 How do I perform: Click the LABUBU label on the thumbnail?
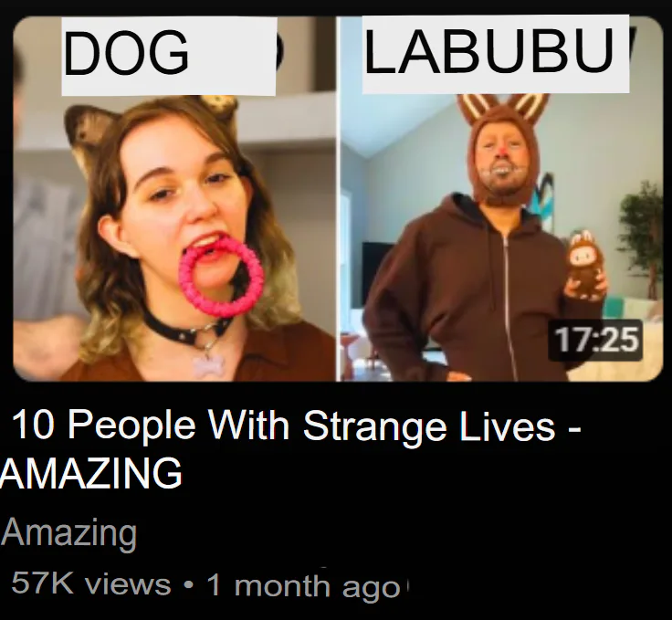pos(488,51)
